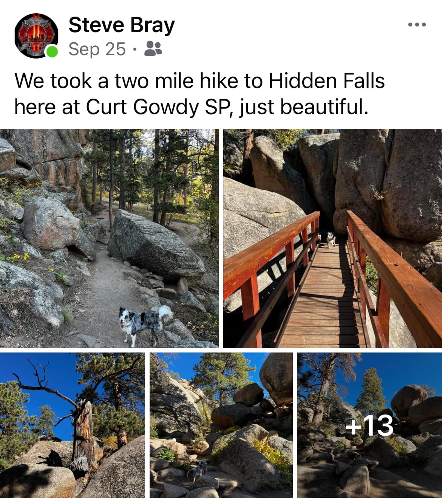Tap the green online status dot

(52, 51)
